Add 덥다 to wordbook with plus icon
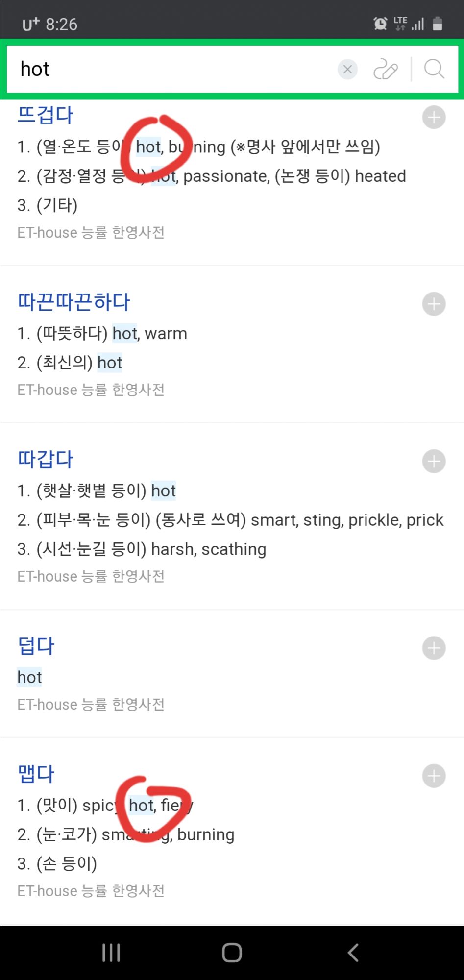This screenshot has width=464, height=980. pos(434,648)
